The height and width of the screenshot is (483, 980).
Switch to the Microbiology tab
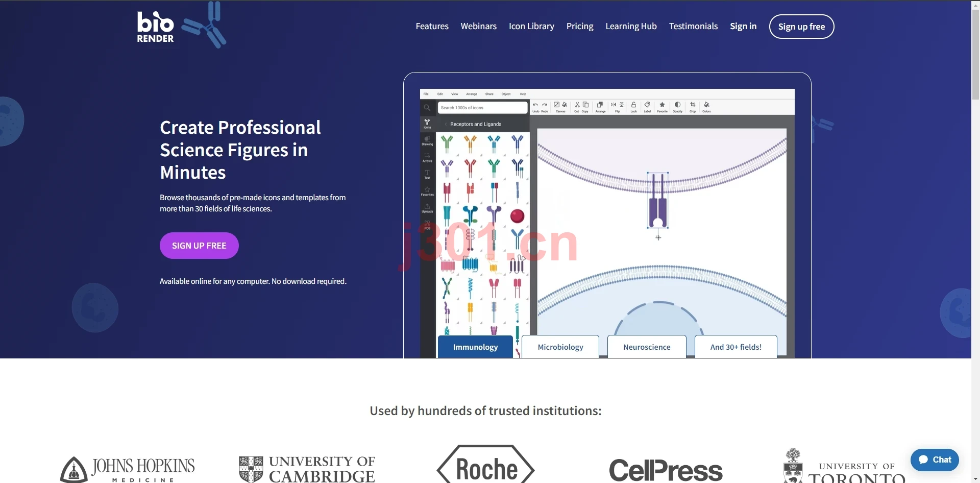pos(560,347)
